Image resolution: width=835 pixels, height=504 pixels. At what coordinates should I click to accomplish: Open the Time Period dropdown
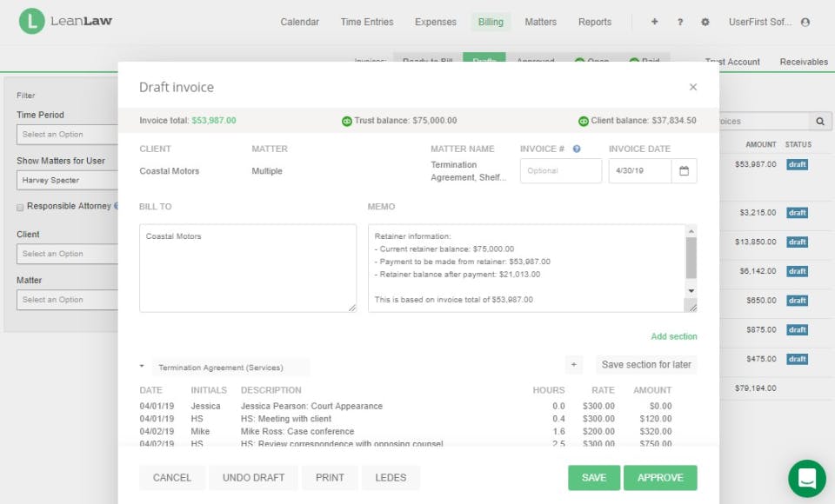click(x=67, y=135)
